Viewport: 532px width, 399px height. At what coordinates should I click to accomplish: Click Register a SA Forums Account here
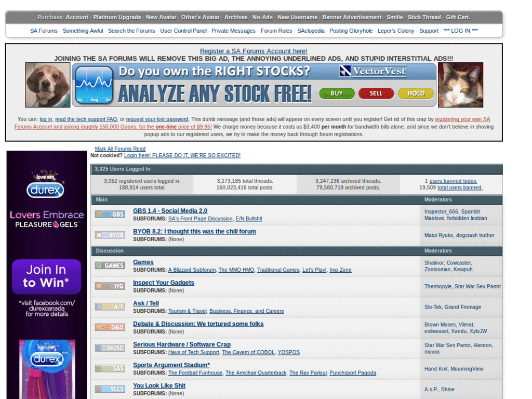click(254, 51)
